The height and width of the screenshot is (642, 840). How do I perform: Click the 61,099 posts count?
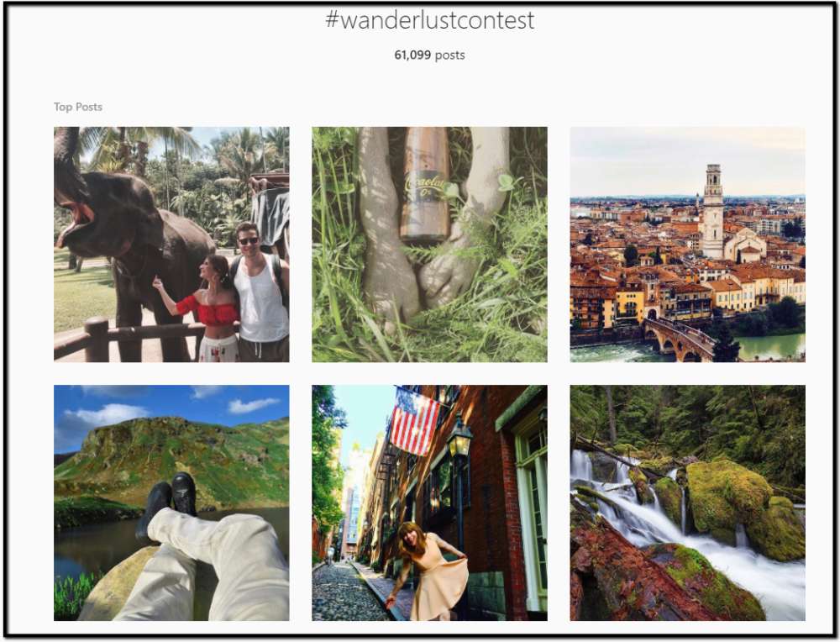click(x=429, y=55)
